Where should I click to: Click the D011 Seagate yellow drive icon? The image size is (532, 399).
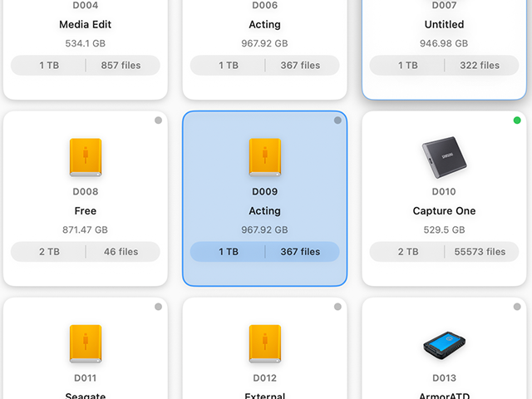click(86, 344)
